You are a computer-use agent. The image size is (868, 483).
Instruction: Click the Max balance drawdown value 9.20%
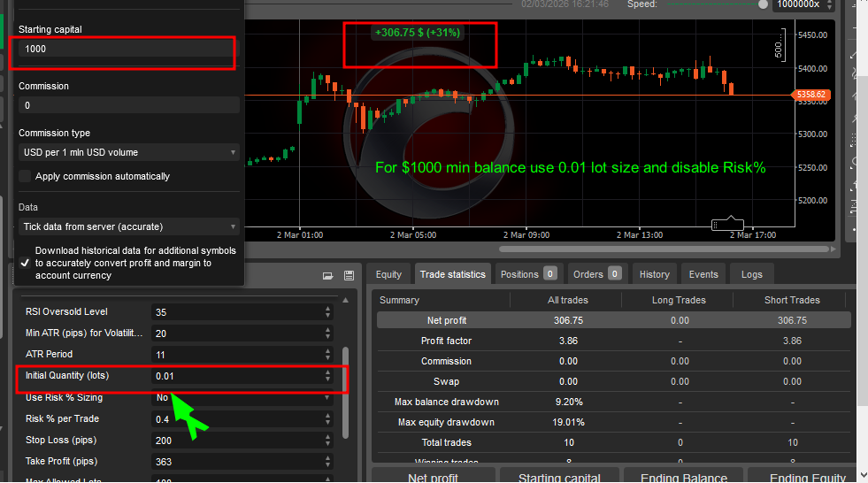point(569,402)
